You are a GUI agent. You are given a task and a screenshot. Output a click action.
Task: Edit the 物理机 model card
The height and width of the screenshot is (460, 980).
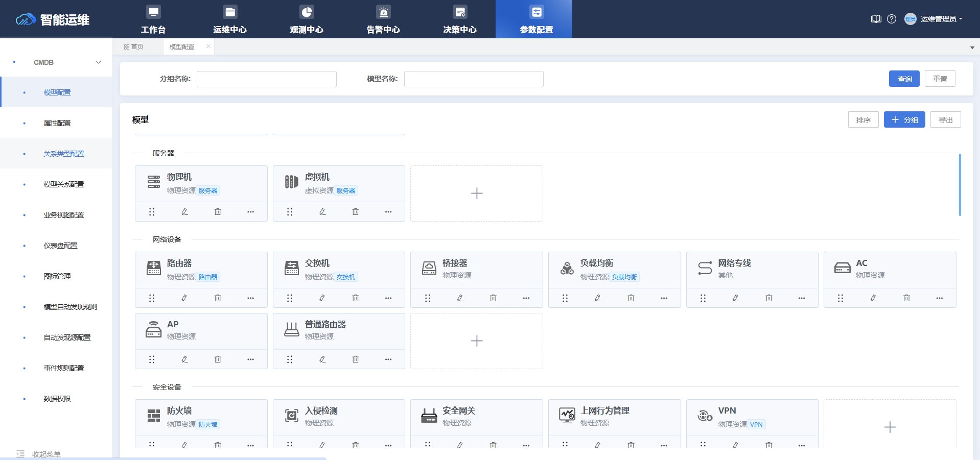click(x=184, y=211)
